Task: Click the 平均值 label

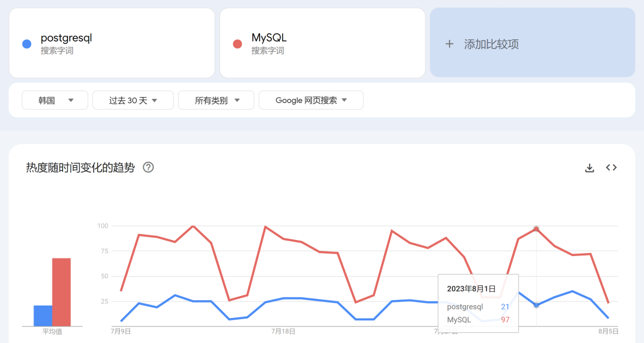Action: 52,332
